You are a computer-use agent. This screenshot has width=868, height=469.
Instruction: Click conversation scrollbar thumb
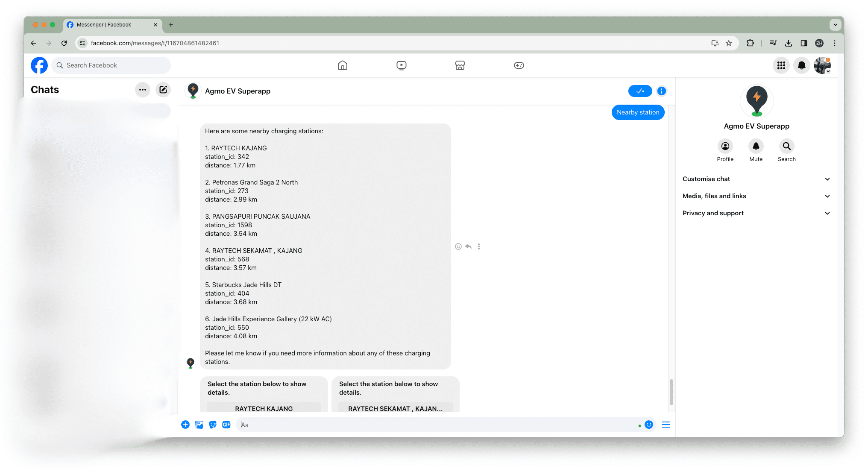[672, 391]
